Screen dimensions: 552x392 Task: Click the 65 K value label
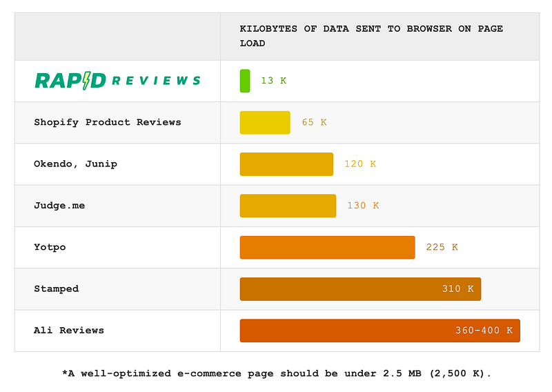[x=314, y=122]
